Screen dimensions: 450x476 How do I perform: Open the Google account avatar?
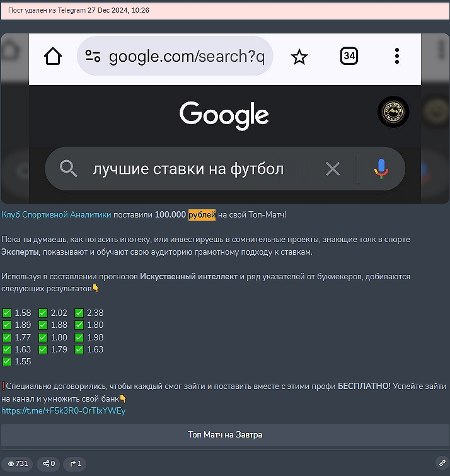(393, 112)
